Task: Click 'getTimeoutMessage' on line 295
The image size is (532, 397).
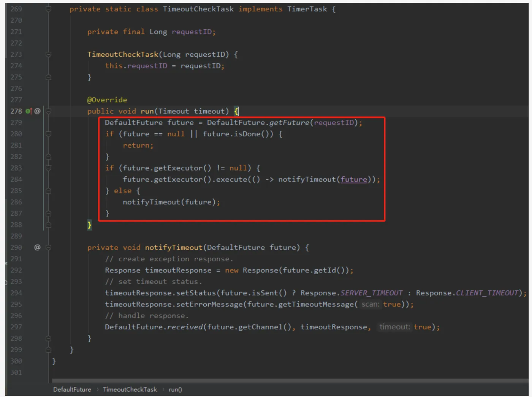Action: 316,304
